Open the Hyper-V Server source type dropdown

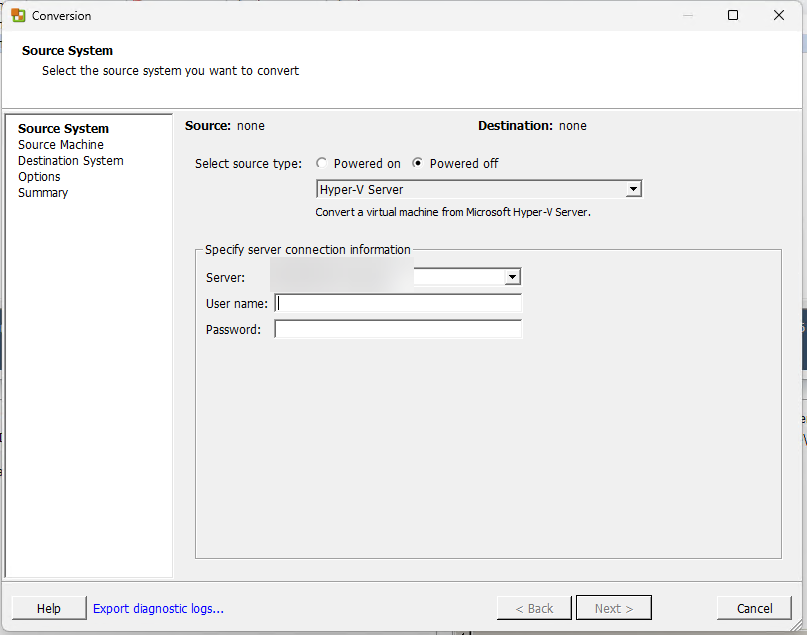[x=632, y=189]
